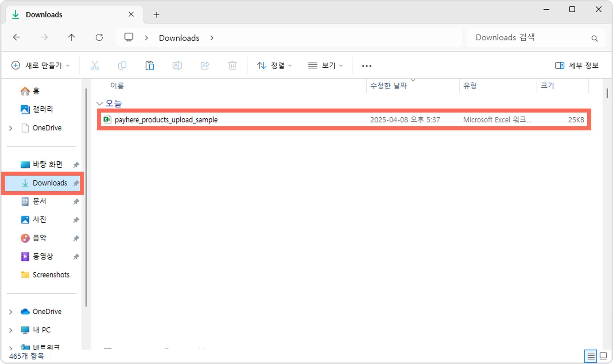Click the Rename icon in toolbar
613x364 pixels.
pyautogui.click(x=177, y=66)
